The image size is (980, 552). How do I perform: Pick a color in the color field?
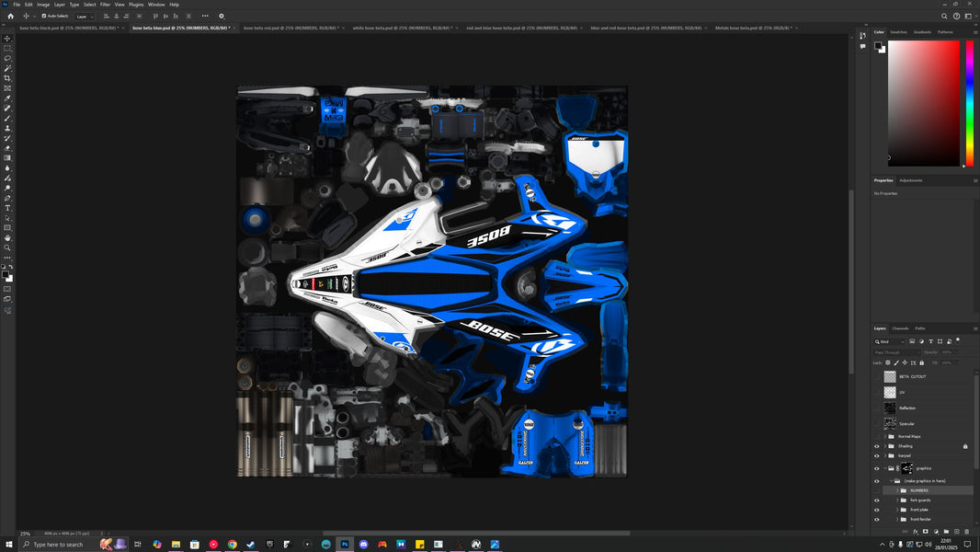[x=924, y=103]
